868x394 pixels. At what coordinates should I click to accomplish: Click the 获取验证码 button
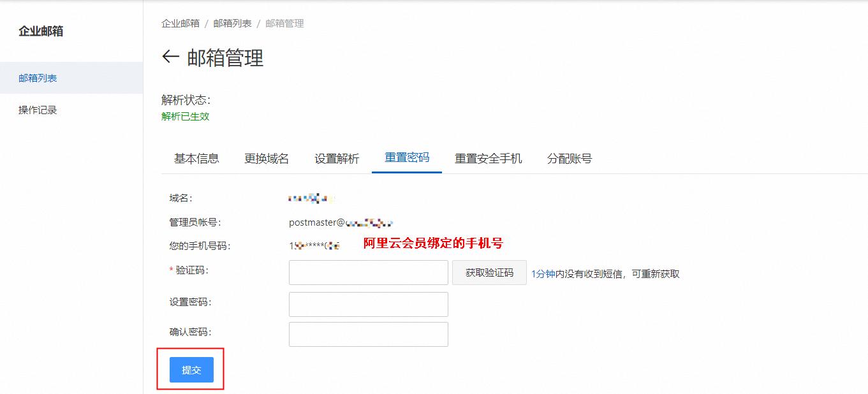[x=489, y=272]
